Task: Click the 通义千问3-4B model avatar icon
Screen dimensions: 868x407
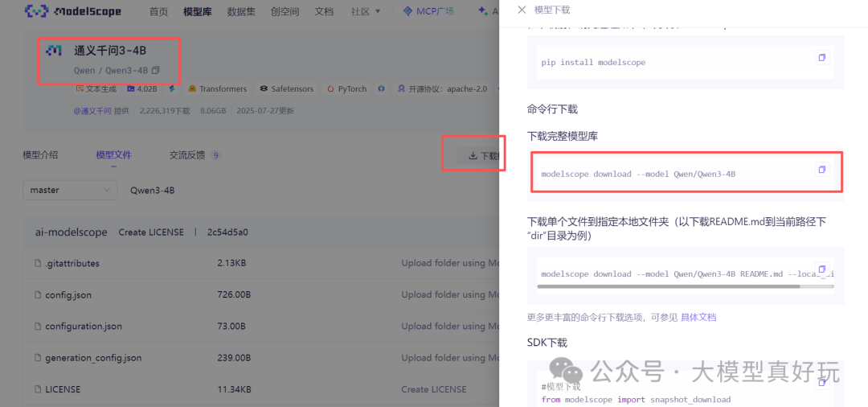Action: (x=54, y=51)
